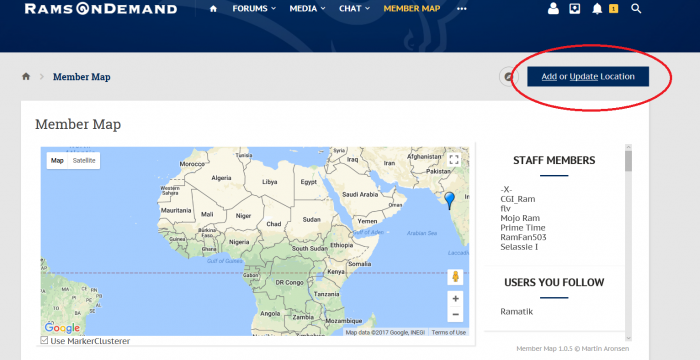Click the home icon in top navigation
700x360 pixels.
[x=213, y=8]
